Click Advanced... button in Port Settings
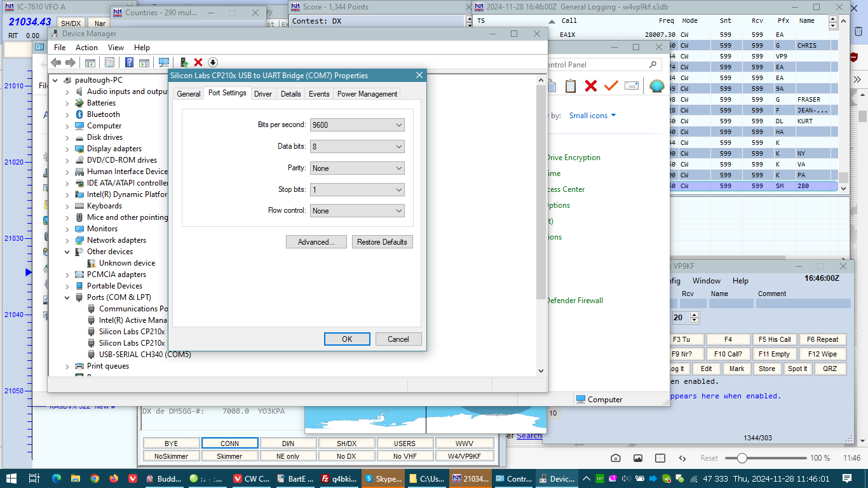The image size is (868, 488). 316,242
